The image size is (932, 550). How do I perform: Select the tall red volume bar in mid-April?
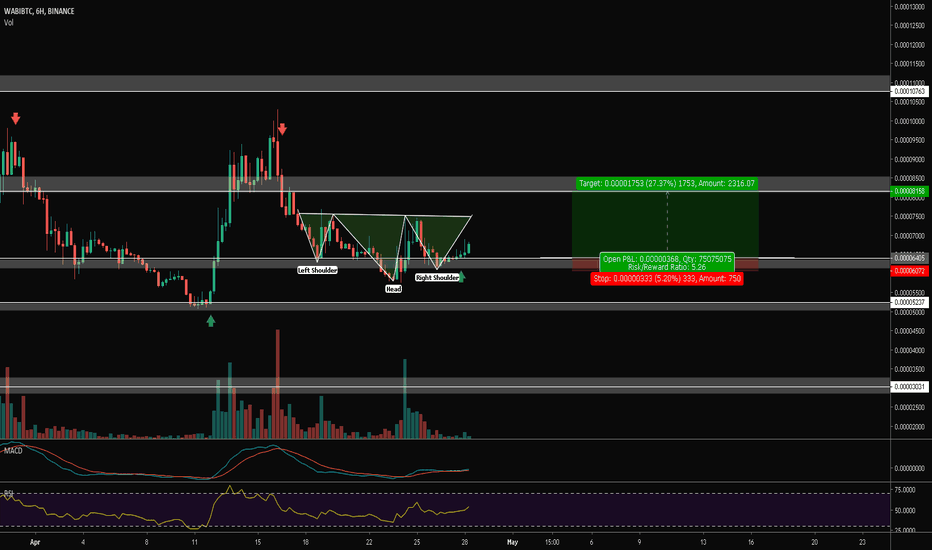coord(277,384)
